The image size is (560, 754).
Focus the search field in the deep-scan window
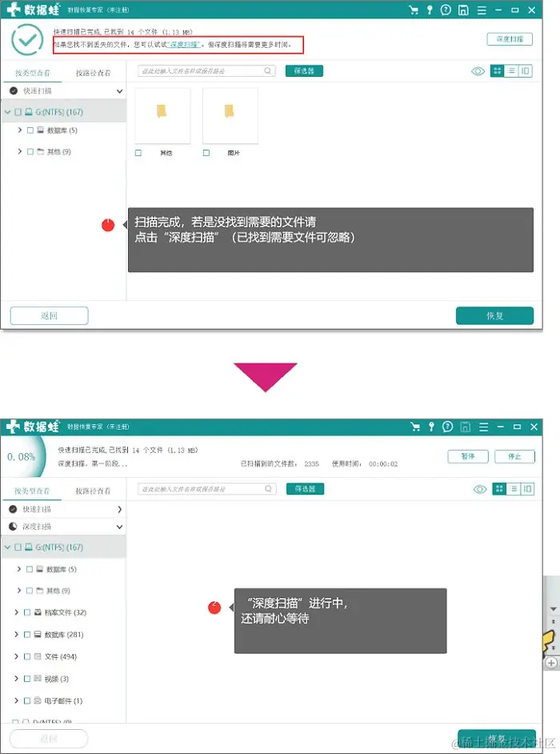tap(207, 488)
